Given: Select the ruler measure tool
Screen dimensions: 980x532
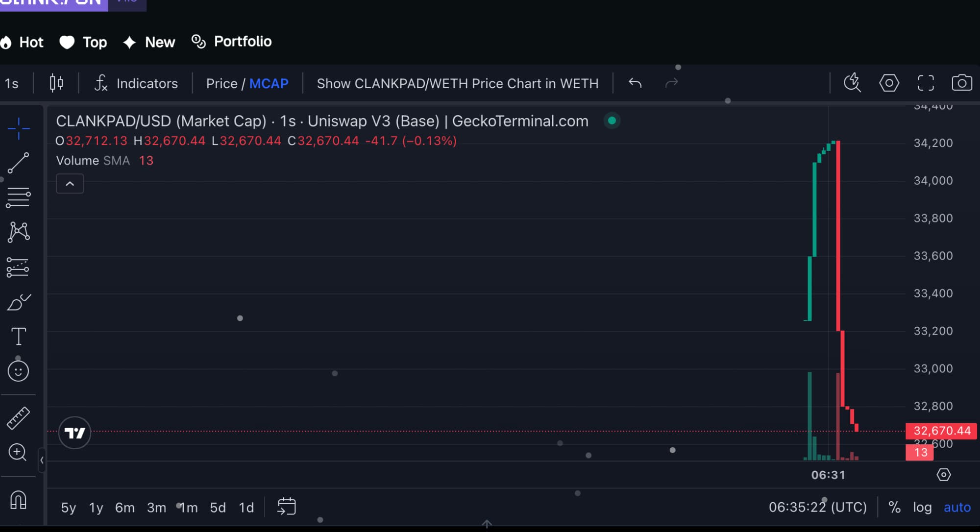Looking at the screenshot, I should 18,418.
